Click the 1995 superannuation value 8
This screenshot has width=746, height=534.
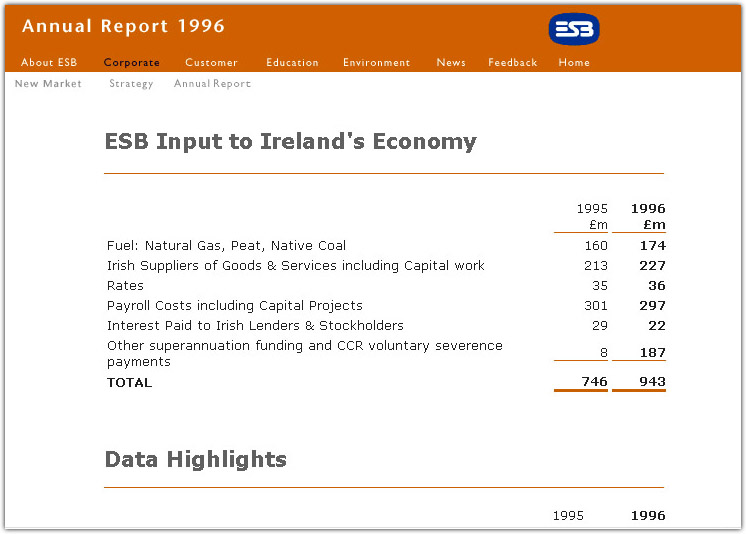click(604, 353)
